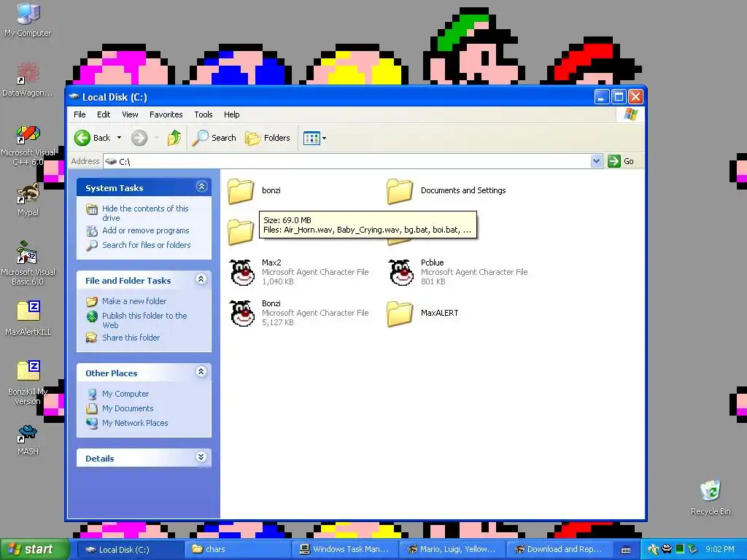Launch Microsoft Visual Basic 6.0 shortcut
This screenshot has height=560, width=747.
28,263
